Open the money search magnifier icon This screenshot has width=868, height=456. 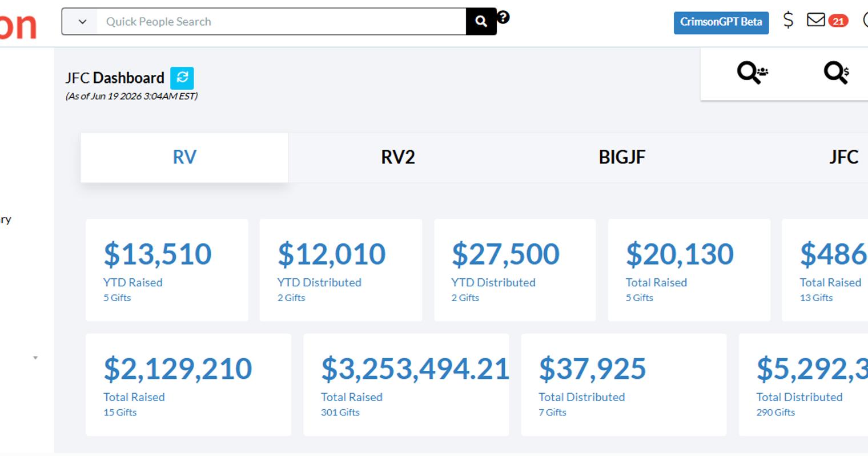pyautogui.click(x=837, y=73)
